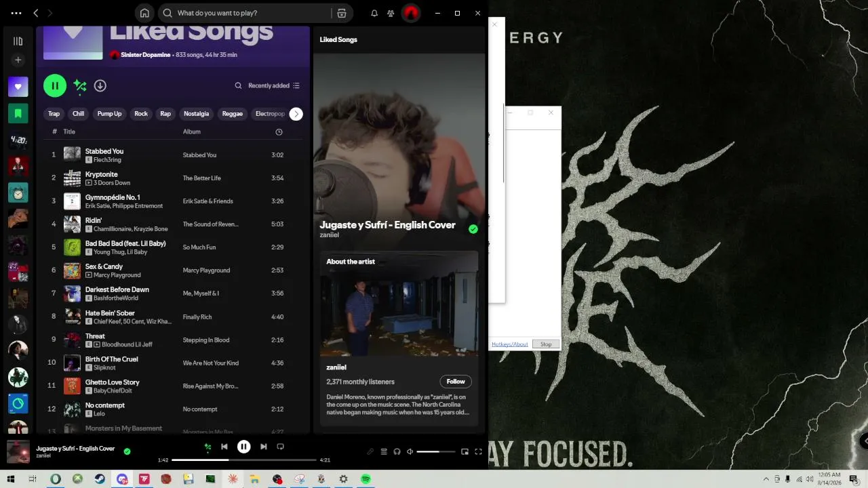
Task: Sort the track list by Title column
Action: (69, 131)
